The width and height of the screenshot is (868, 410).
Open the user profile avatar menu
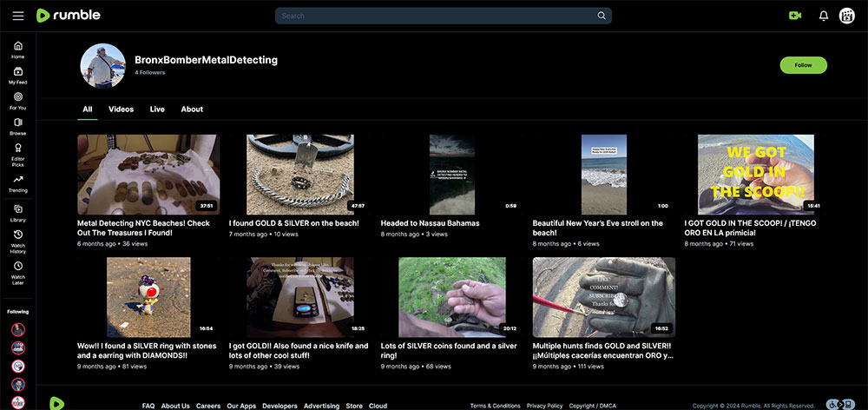(847, 16)
